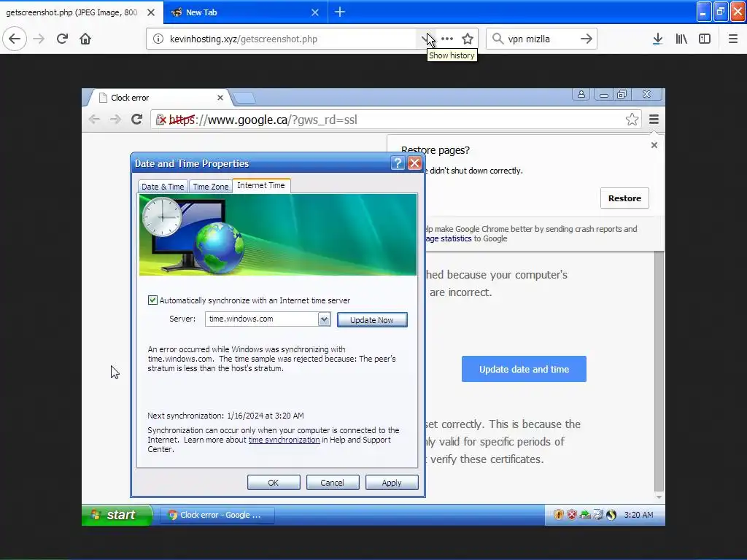Click Update date and time button
This screenshot has width=747, height=560.
pos(524,369)
